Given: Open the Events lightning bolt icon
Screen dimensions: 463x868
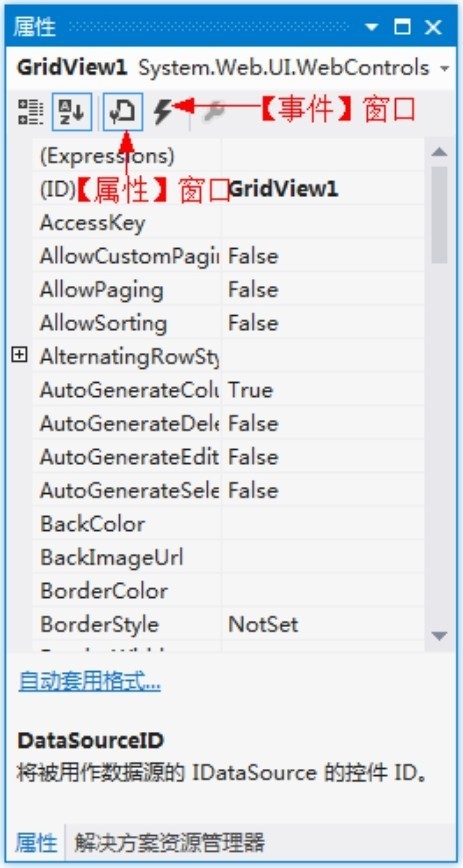Looking at the screenshot, I should [163, 112].
